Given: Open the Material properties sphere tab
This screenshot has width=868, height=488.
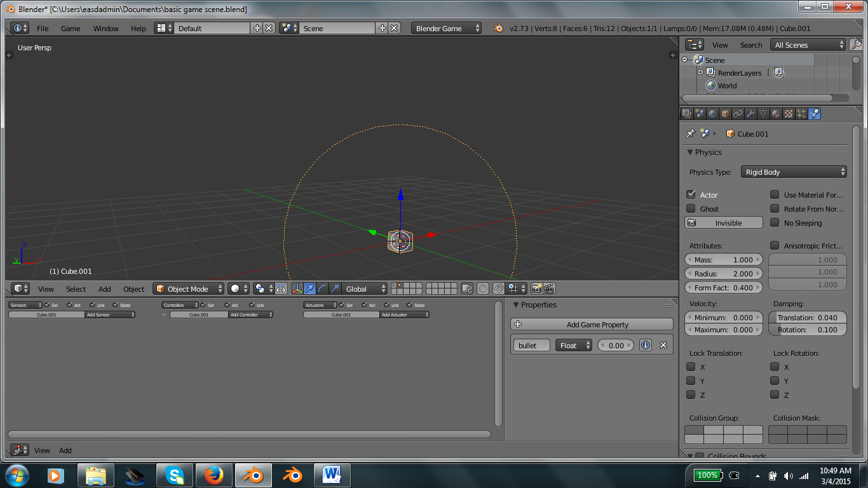Looking at the screenshot, I should 776,114.
